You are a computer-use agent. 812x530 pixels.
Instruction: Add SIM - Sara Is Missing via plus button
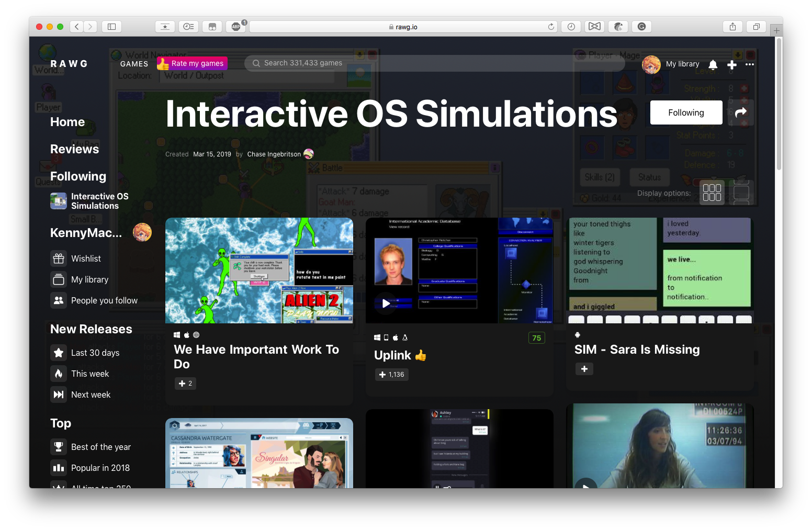coord(584,369)
